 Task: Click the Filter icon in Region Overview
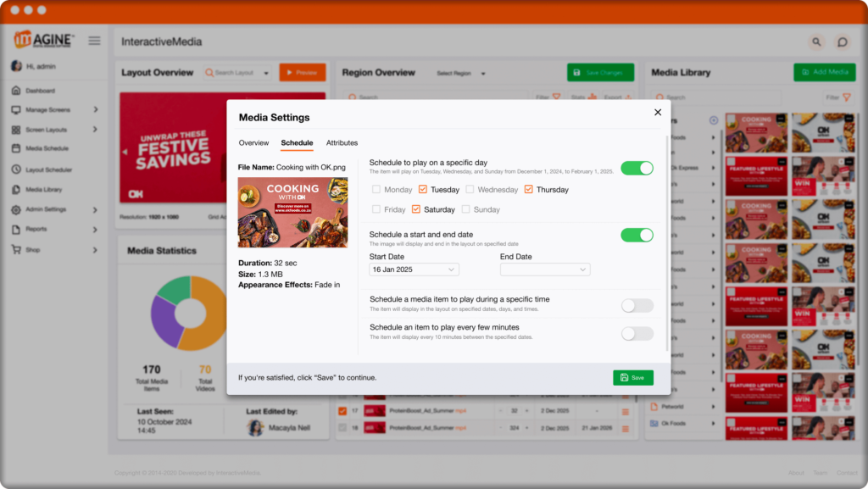[x=557, y=97]
